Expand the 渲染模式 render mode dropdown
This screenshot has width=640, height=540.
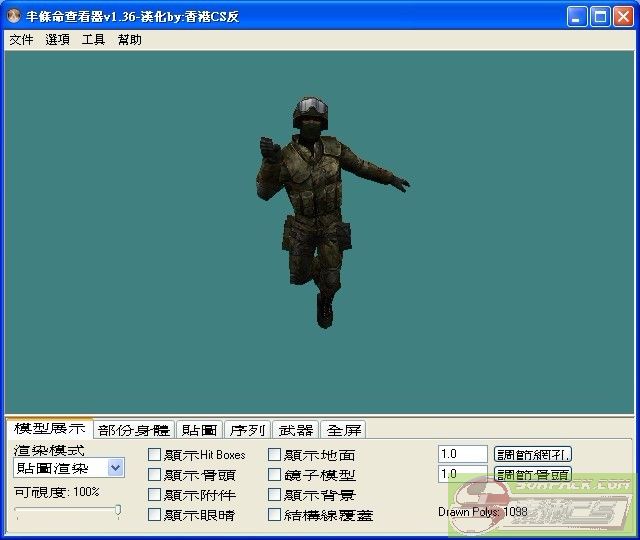click(115, 468)
